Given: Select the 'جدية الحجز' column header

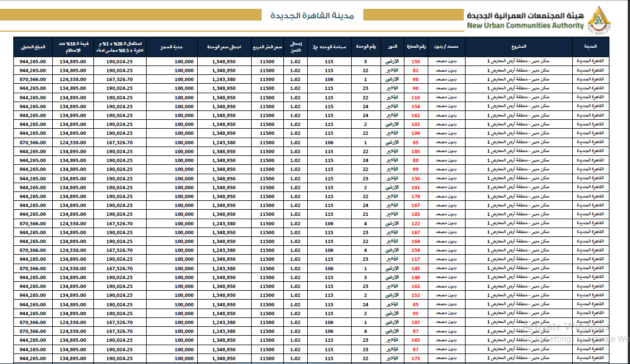Looking at the screenshot, I should coord(172,47).
